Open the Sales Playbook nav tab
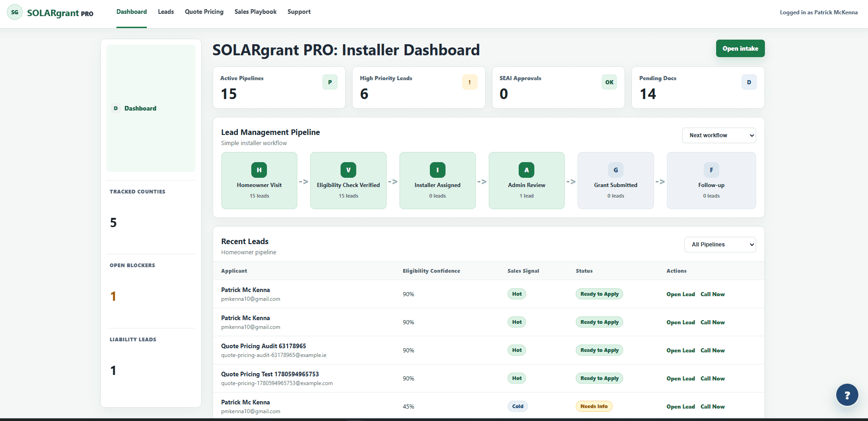The width and height of the screenshot is (868, 421). 255,12
